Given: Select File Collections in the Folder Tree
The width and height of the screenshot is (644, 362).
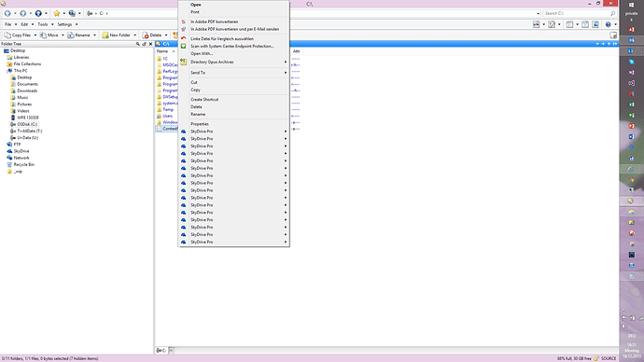Looking at the screenshot, I should (x=27, y=64).
